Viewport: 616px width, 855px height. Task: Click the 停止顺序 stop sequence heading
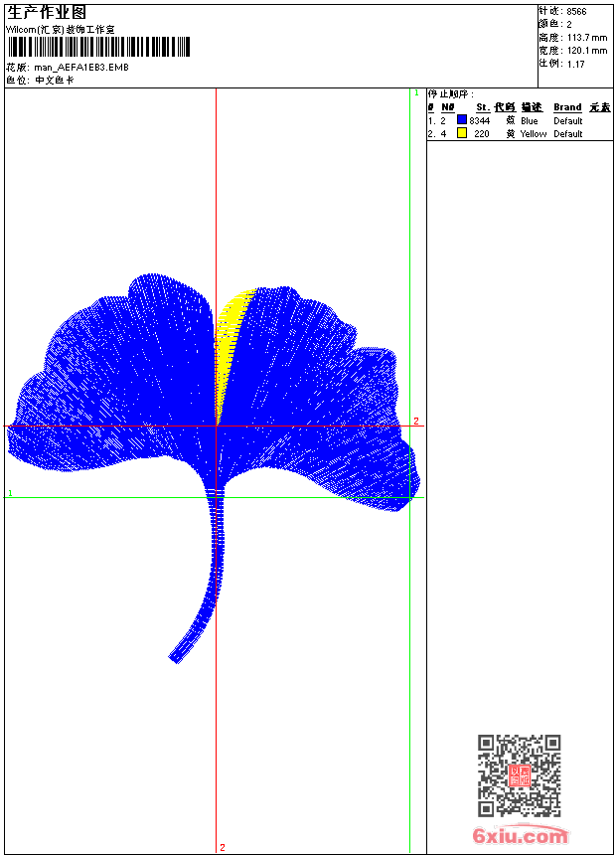pyautogui.click(x=450, y=94)
